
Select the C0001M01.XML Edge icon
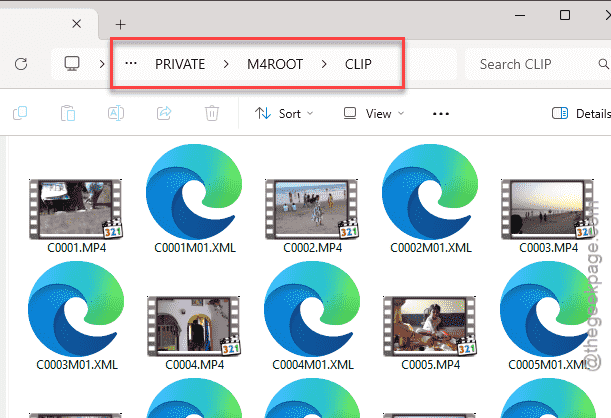coord(194,192)
